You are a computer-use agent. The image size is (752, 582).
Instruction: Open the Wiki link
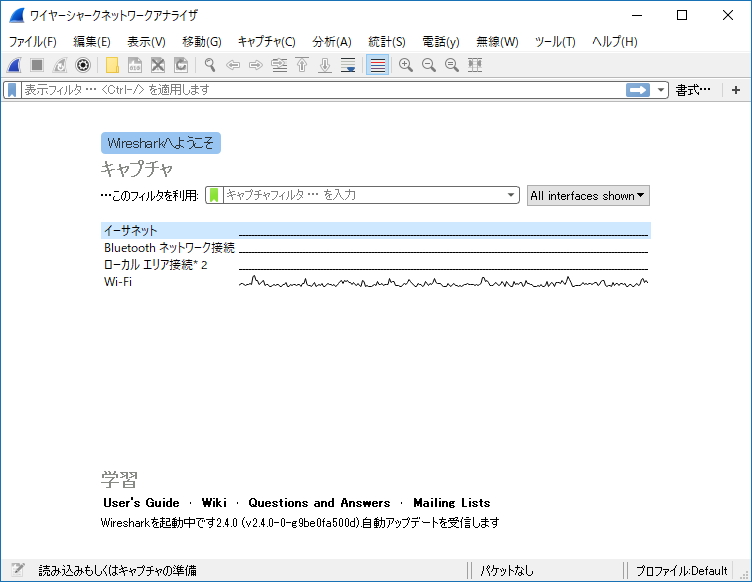click(x=214, y=502)
